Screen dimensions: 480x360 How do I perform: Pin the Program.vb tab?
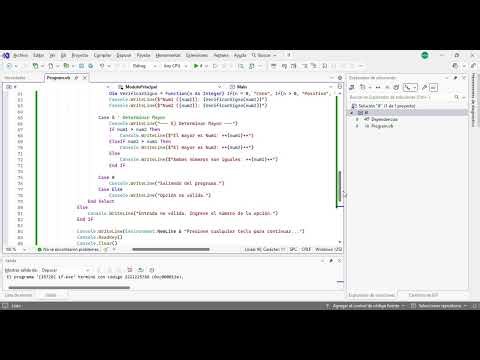(x=76, y=78)
